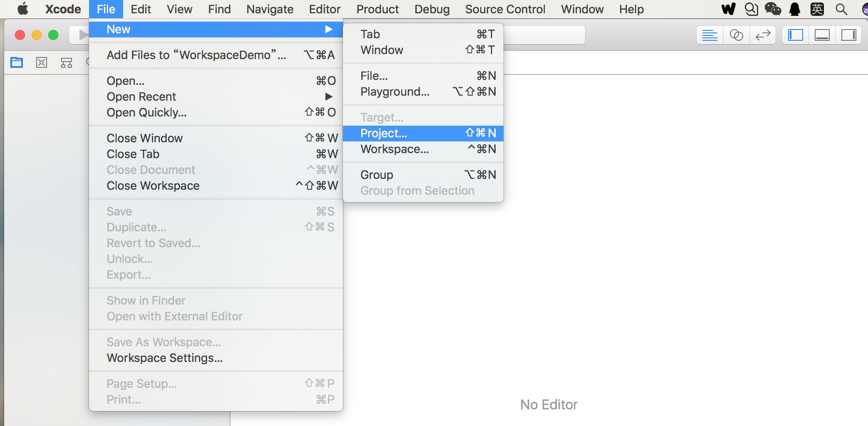Toggle the Navigator panel visibility

coord(796,35)
